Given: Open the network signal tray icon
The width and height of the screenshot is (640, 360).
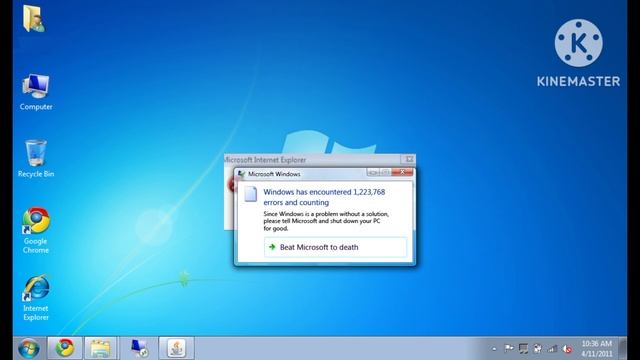Looking at the screenshot, I should coord(552,349).
